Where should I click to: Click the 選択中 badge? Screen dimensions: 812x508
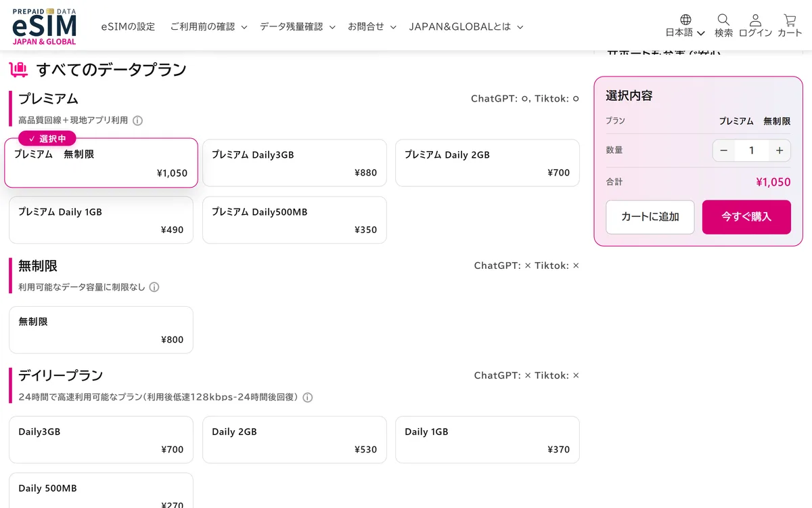pyautogui.click(x=47, y=138)
